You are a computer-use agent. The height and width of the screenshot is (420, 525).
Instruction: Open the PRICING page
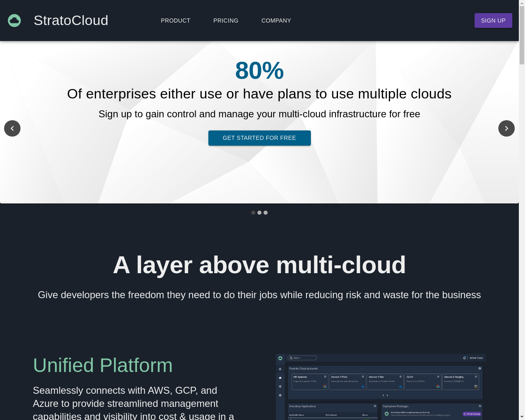226,21
